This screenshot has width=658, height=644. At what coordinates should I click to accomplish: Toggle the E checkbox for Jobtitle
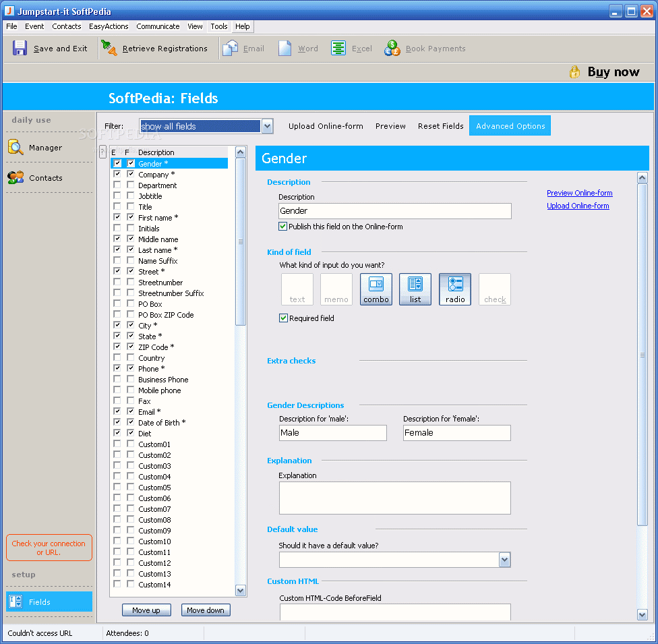117,196
